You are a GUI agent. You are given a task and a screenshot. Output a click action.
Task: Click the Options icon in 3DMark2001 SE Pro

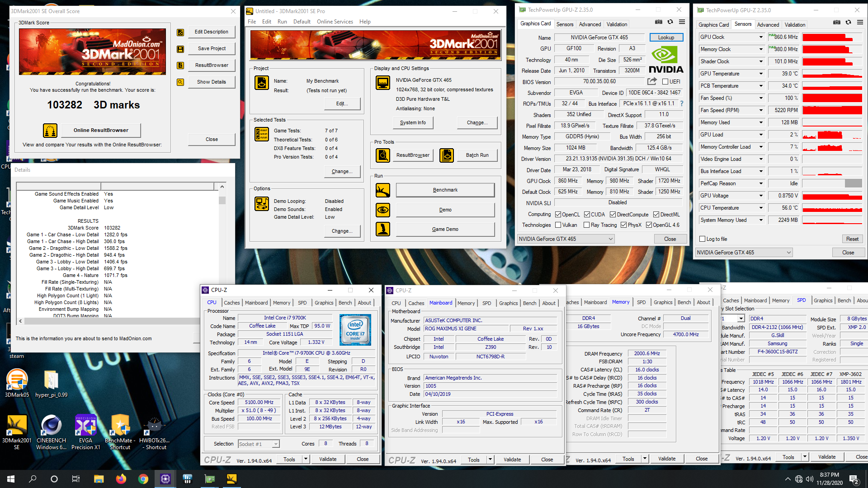[262, 204]
